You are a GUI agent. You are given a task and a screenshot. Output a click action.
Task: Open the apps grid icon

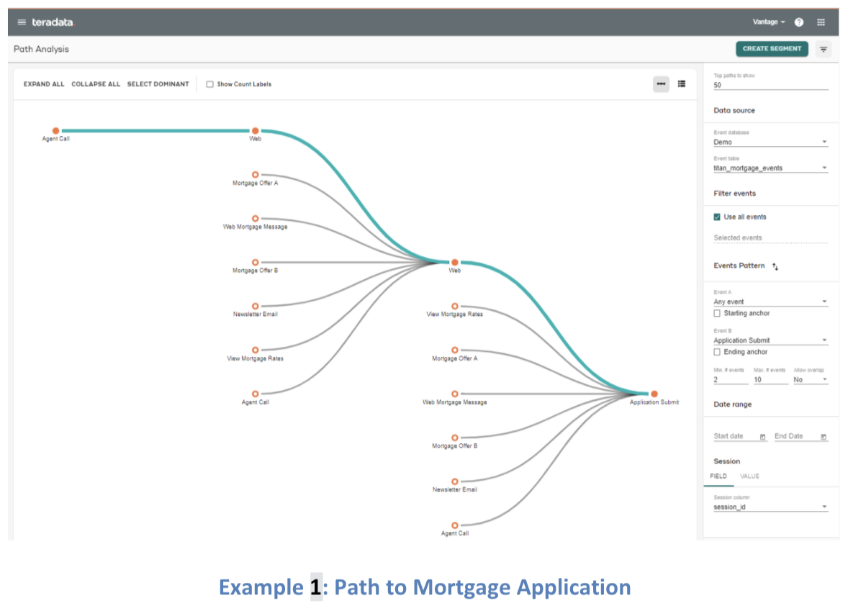point(821,22)
